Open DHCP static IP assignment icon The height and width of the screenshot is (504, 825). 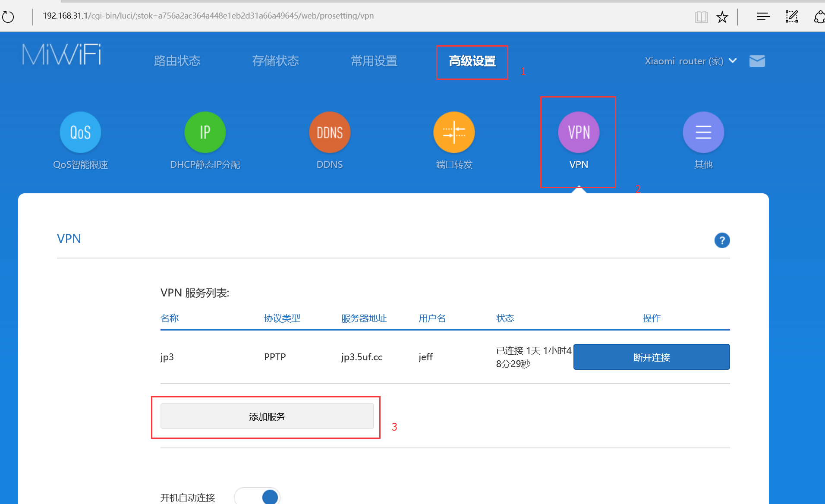[205, 132]
